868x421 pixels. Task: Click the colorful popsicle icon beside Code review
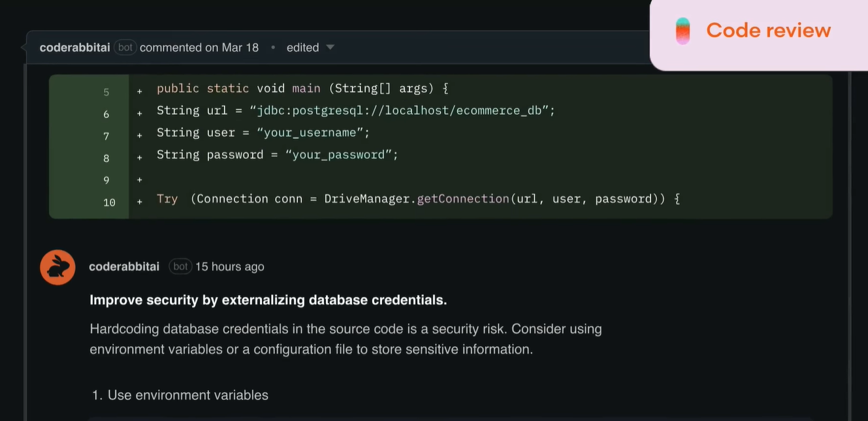[682, 30]
